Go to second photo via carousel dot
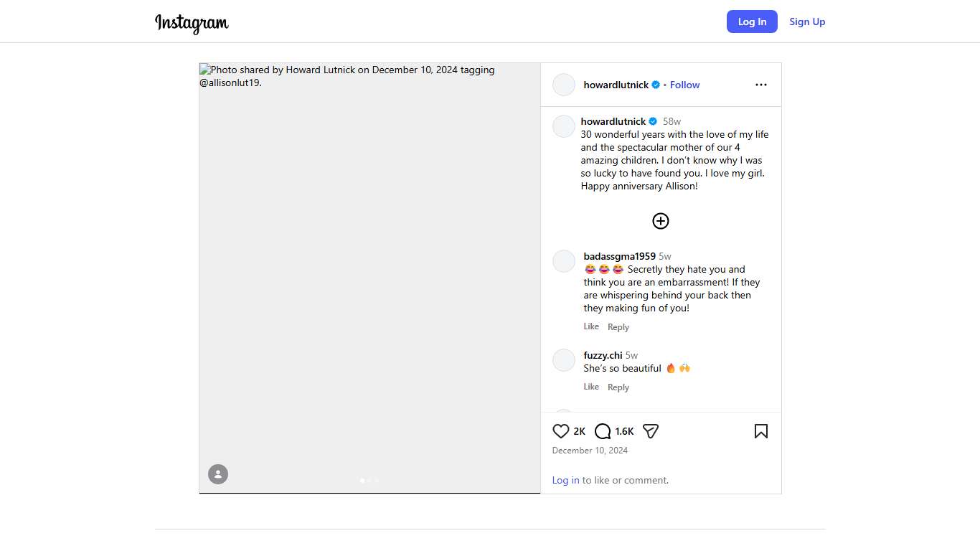This screenshot has width=980, height=551. [x=369, y=481]
